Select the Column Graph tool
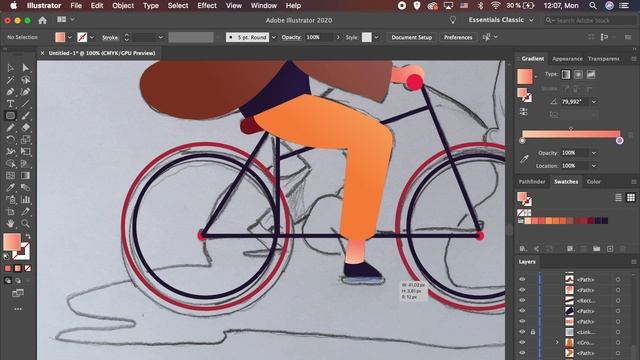Image resolution: width=640 pixels, height=360 pixels. pos(25,200)
